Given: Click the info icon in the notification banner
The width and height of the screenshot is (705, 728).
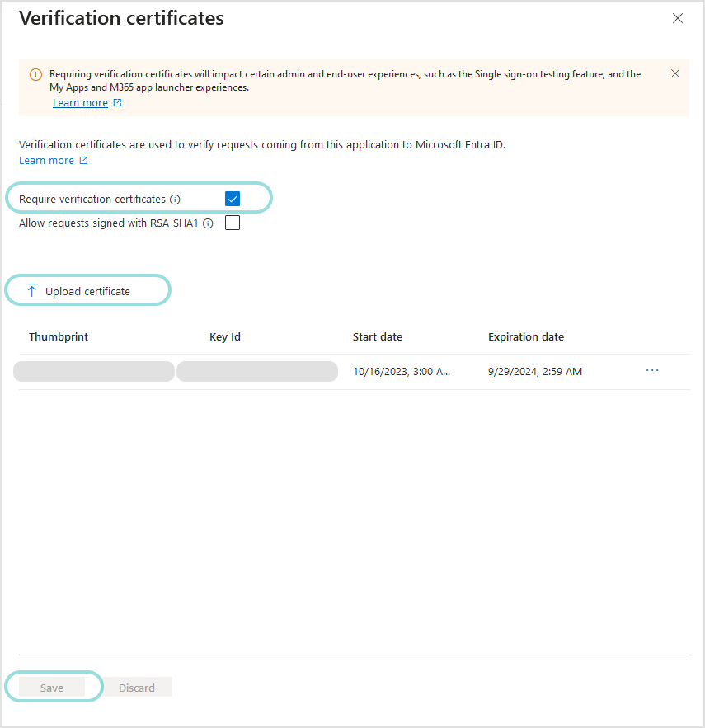Looking at the screenshot, I should [x=35, y=74].
